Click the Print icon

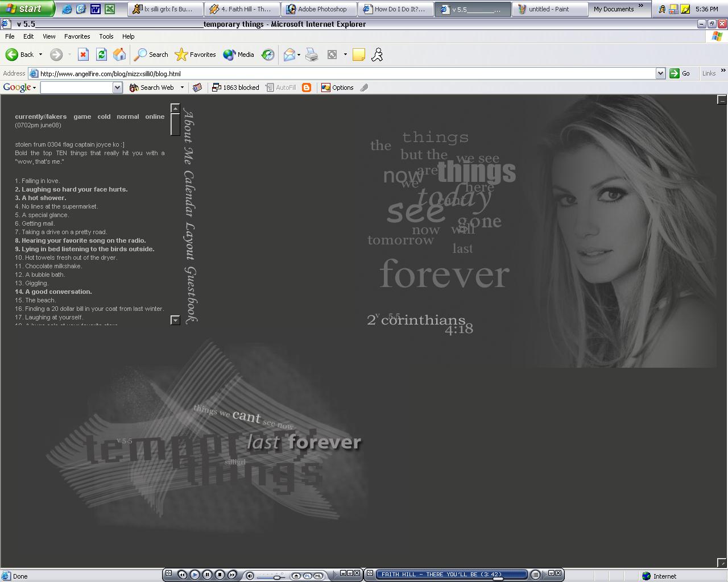pos(312,55)
